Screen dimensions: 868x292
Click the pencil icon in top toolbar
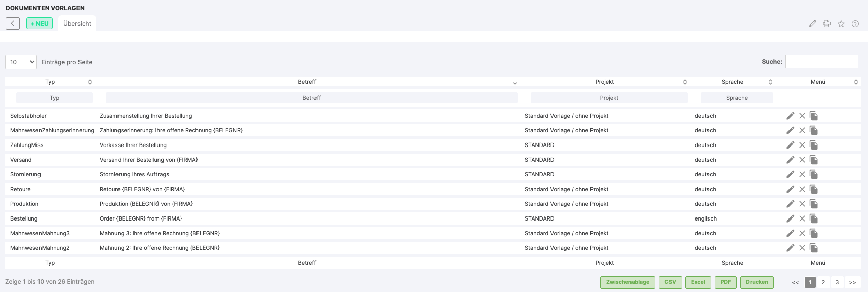click(x=812, y=24)
